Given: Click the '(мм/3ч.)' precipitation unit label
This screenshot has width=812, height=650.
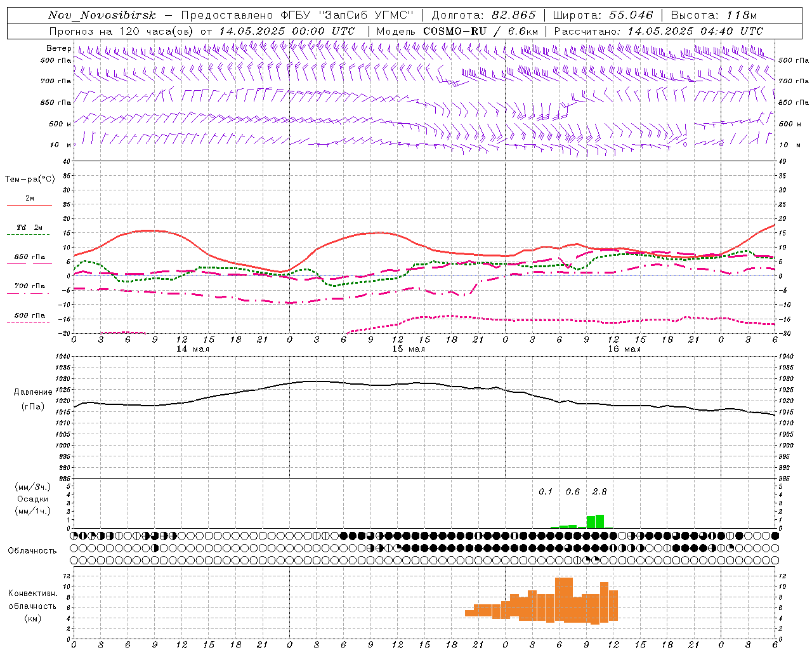Looking at the screenshot, I should click(33, 487).
